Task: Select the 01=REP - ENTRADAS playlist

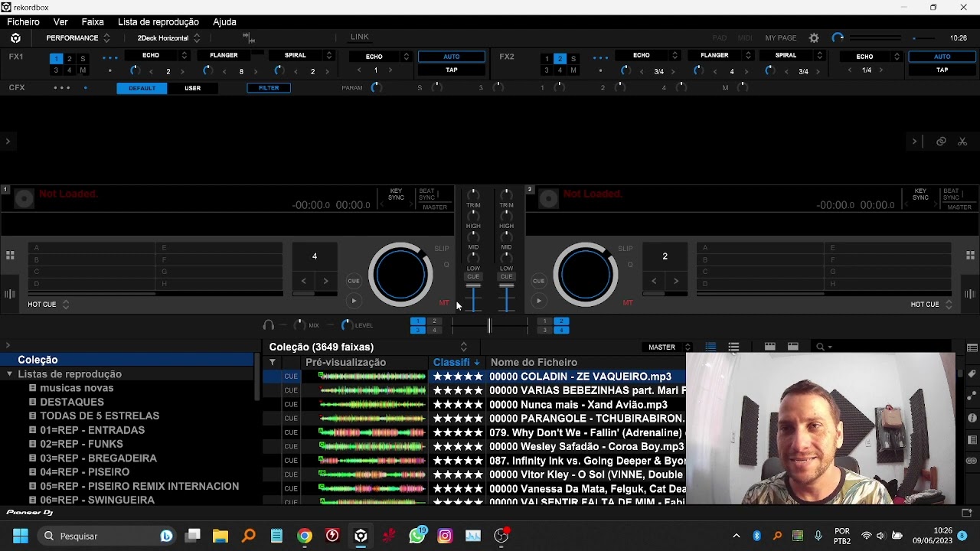Action: [x=92, y=430]
